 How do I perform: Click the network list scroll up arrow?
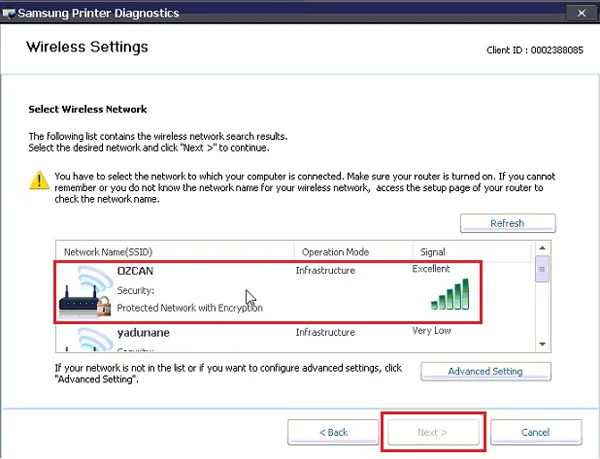point(542,248)
